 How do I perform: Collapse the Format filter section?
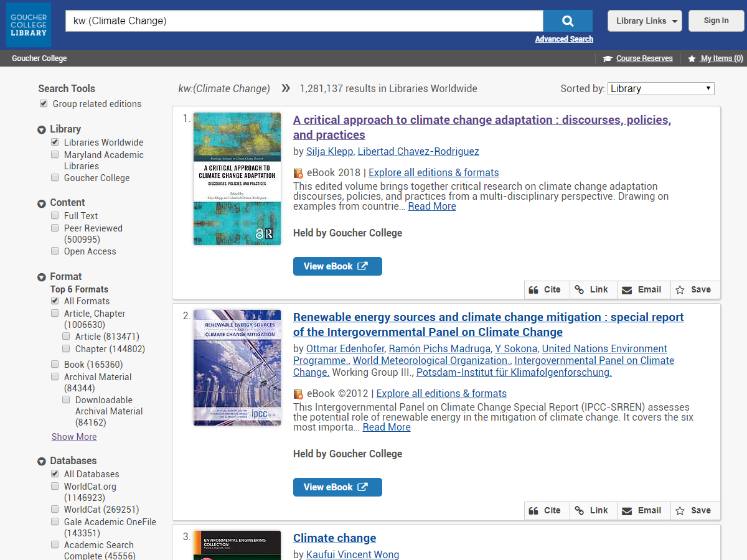click(42, 277)
